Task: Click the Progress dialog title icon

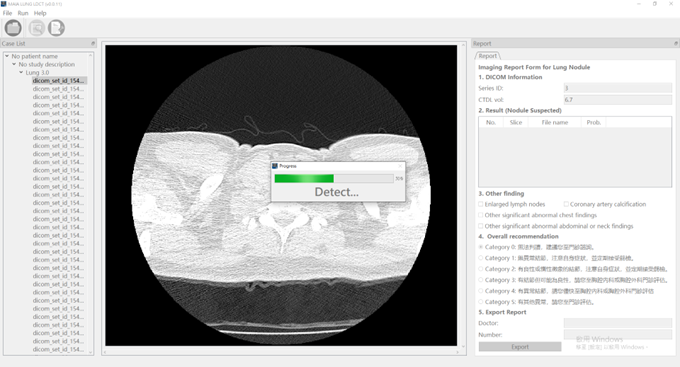Action: coord(275,166)
